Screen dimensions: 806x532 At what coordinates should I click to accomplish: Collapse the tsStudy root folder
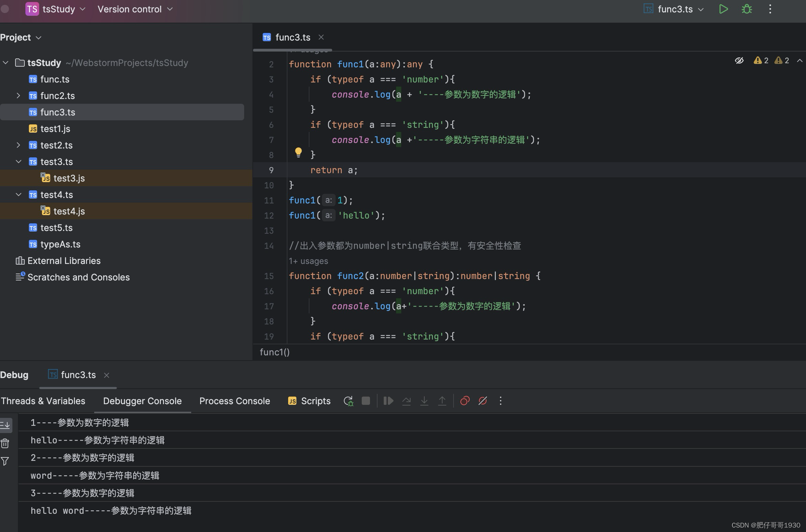[x=6, y=63]
